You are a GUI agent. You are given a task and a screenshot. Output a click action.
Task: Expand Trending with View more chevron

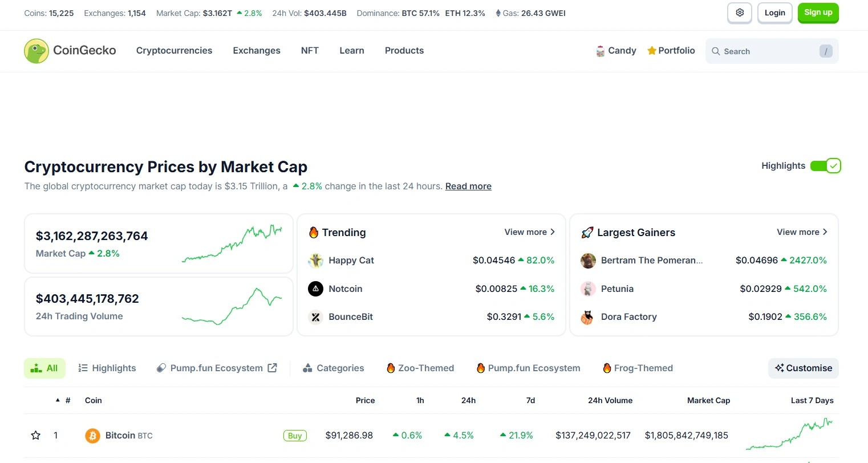tap(552, 232)
